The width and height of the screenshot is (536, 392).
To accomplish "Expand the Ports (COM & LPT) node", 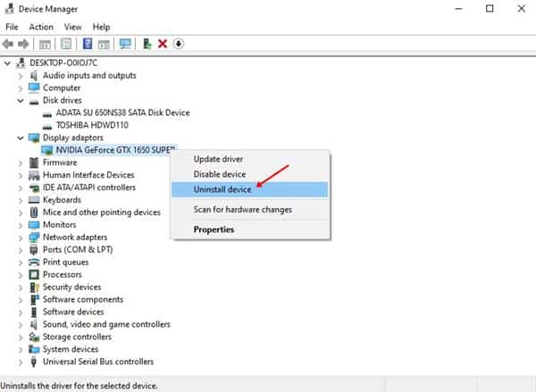I will coord(21,250).
